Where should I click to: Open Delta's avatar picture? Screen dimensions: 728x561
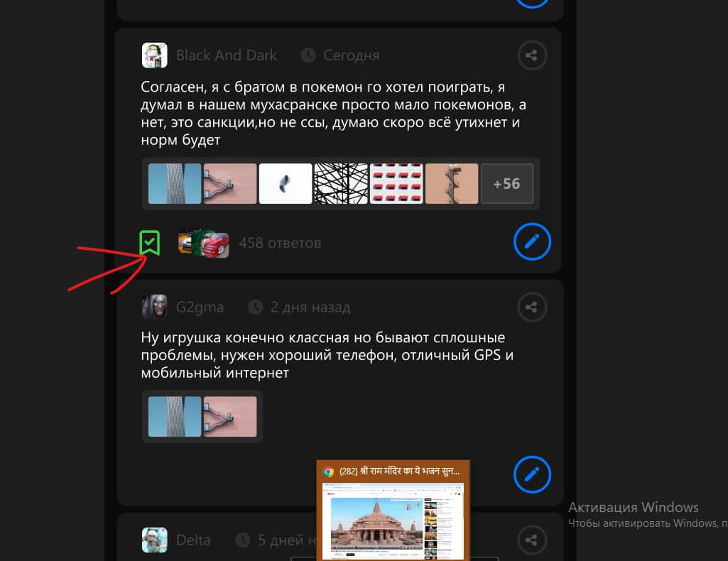[154, 540]
